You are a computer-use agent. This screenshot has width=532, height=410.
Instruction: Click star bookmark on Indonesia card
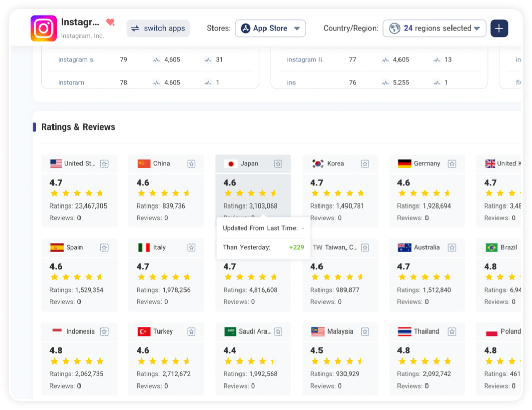point(104,331)
